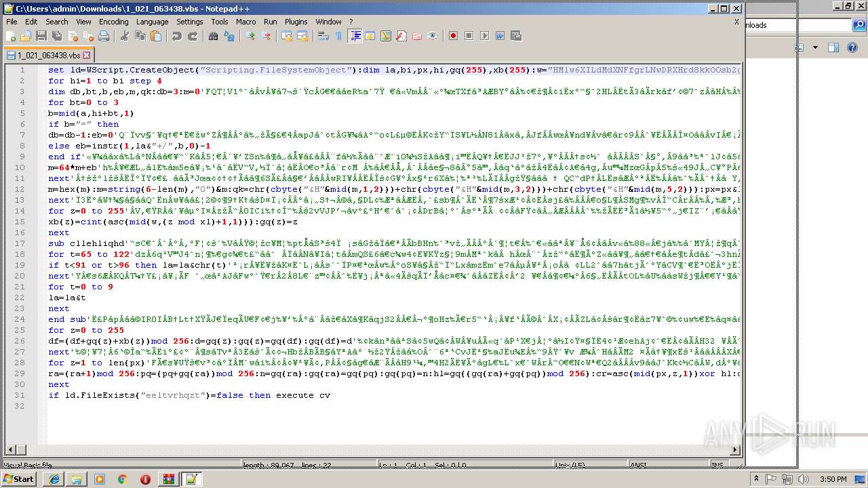The image size is (868, 488).
Task: Open the question mark help menu
Action: click(x=351, y=22)
